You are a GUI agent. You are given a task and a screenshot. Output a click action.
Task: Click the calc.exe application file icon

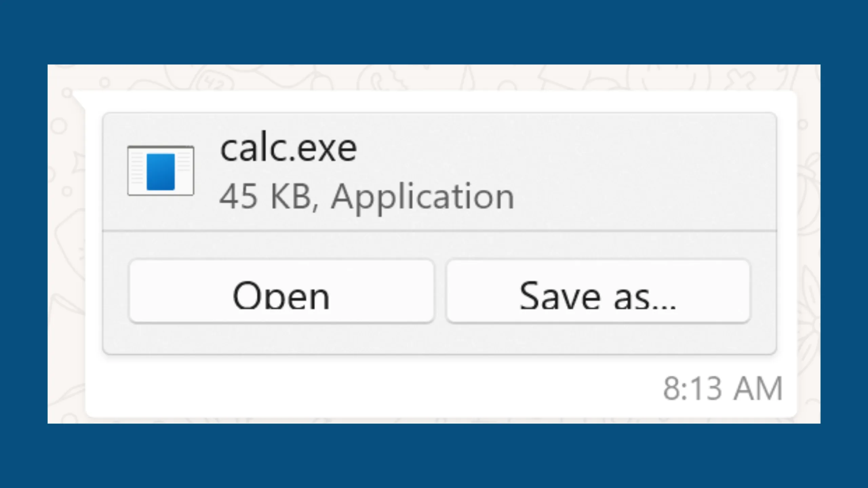point(161,171)
